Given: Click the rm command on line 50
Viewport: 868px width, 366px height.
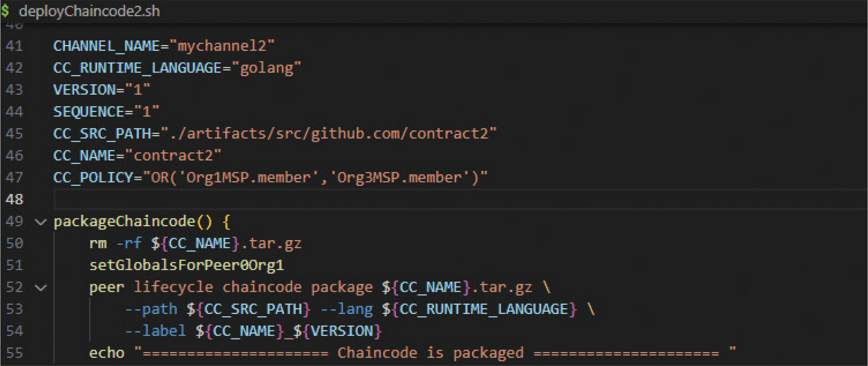Looking at the screenshot, I should pos(98,243).
